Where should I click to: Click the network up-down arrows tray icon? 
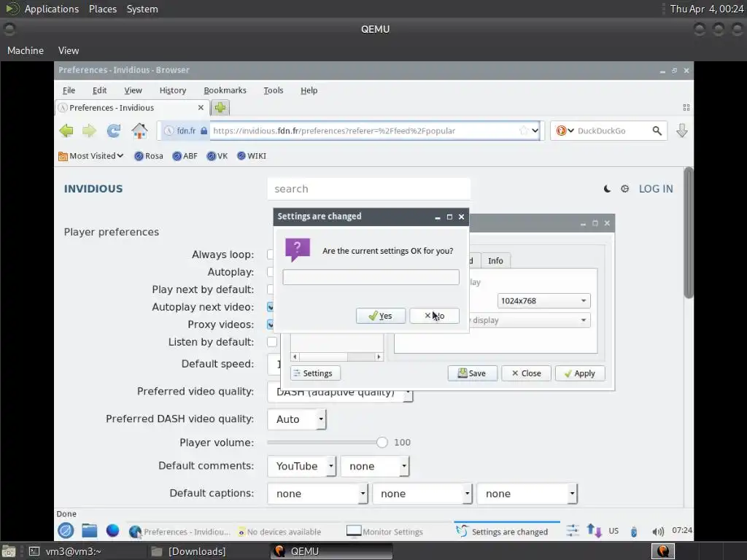click(x=594, y=531)
